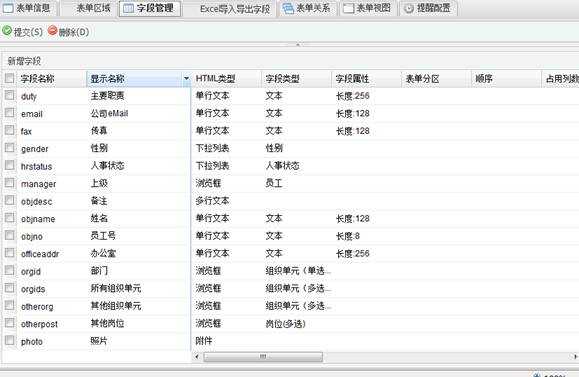Screen dimensions: 579x377
Task: Click the 顺序 column header
Action: click(484, 79)
